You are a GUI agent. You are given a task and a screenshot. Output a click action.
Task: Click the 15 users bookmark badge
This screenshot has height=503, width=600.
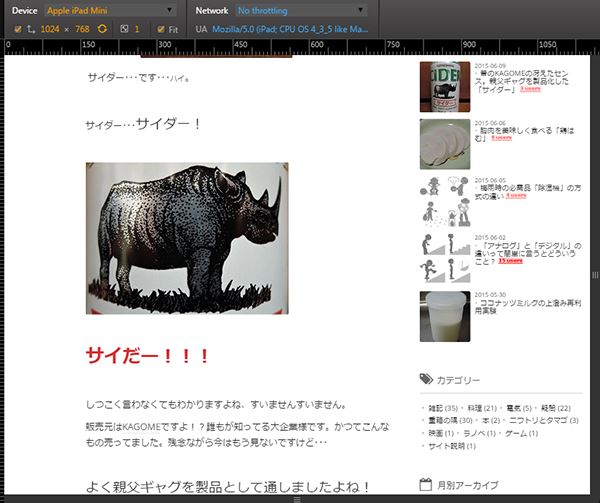pos(510,261)
